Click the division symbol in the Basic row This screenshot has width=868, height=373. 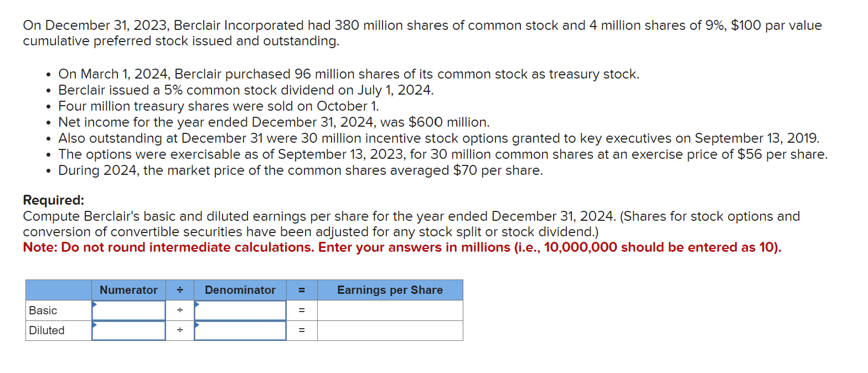179,310
